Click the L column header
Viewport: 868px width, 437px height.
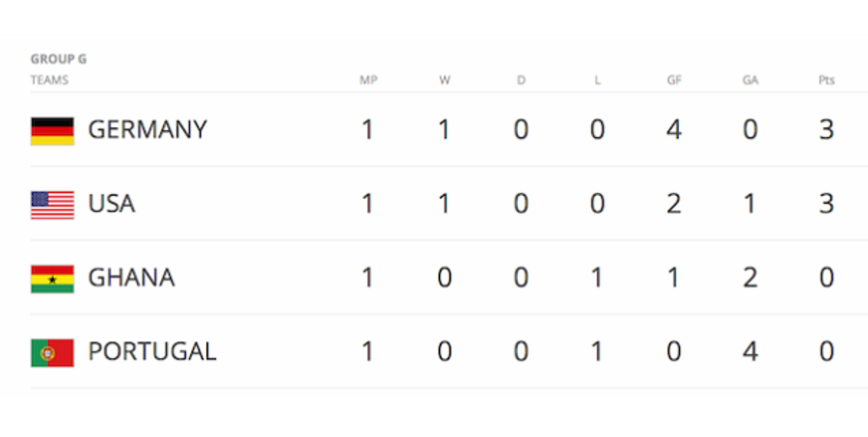[x=597, y=80]
